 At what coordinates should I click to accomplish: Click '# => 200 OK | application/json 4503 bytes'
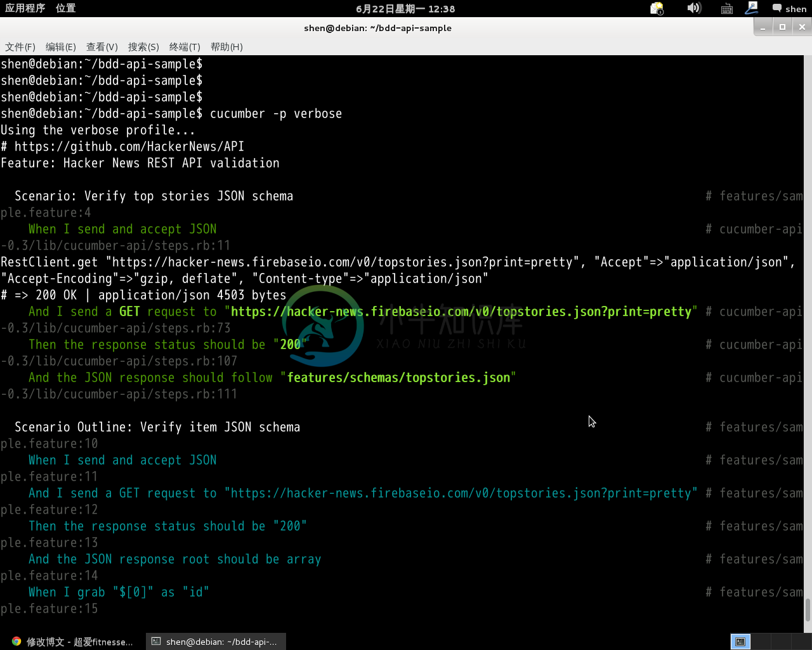(143, 295)
